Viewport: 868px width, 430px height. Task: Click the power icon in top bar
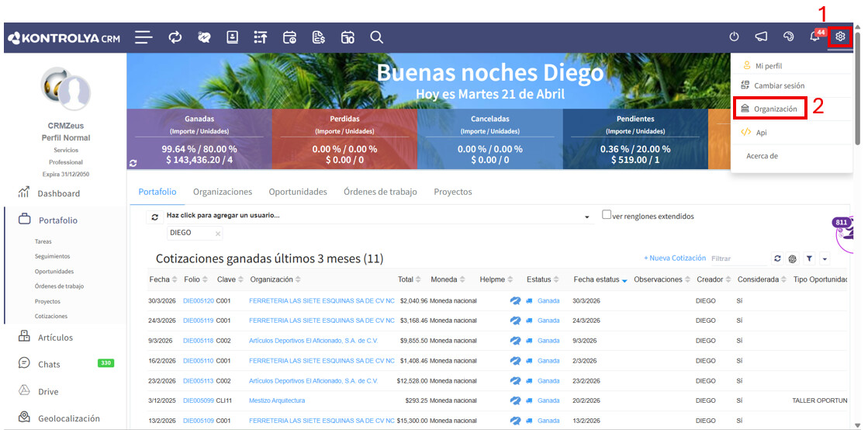point(735,37)
